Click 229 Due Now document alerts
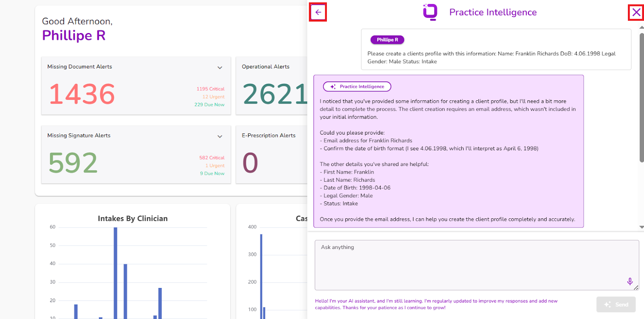The height and width of the screenshot is (319, 644). (x=209, y=105)
